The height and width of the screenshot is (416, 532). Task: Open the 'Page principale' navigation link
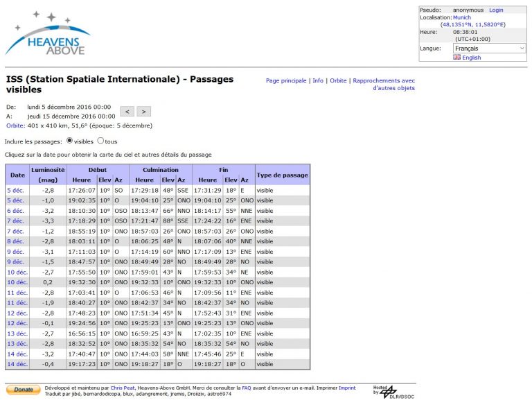tap(286, 80)
